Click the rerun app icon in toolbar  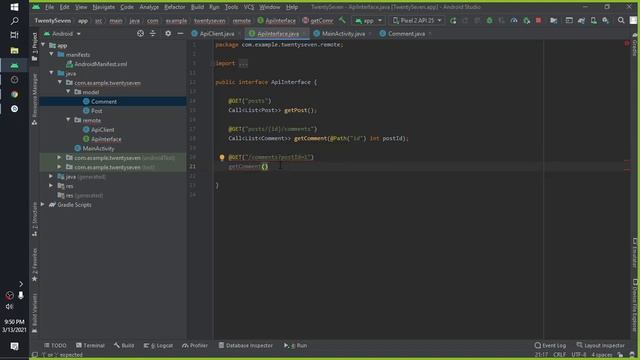click(453, 20)
